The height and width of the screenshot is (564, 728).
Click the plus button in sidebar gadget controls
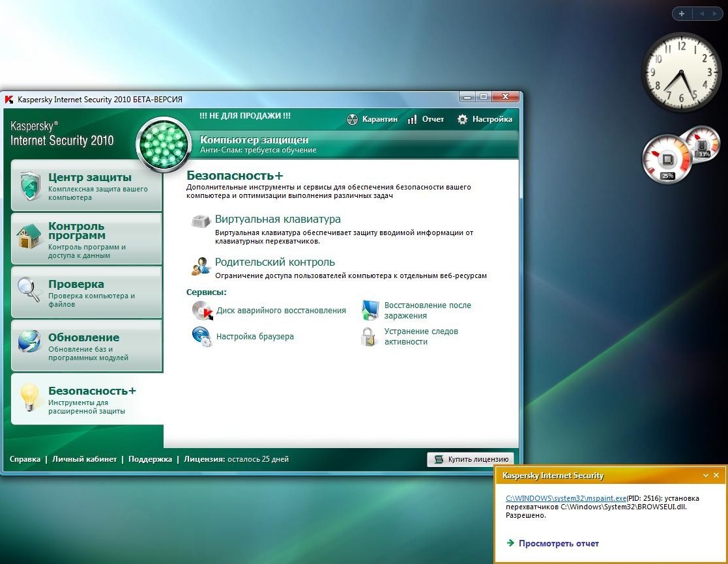682,14
